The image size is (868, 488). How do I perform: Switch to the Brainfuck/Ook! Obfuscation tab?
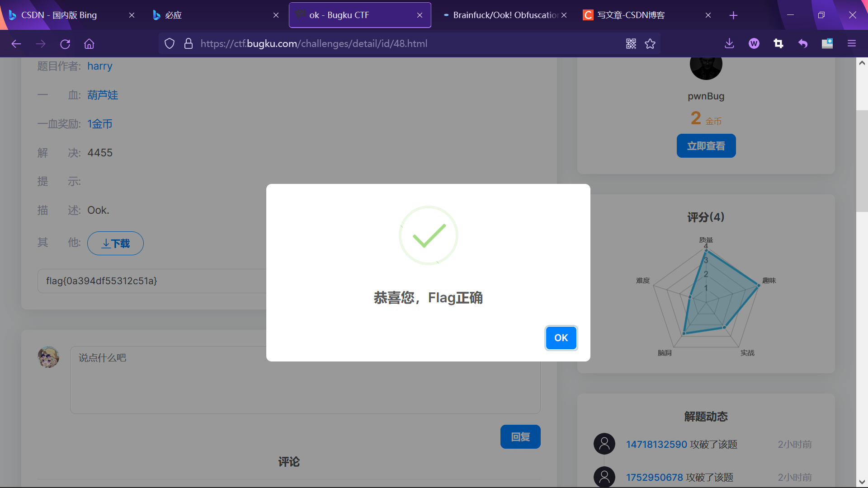[502, 15]
